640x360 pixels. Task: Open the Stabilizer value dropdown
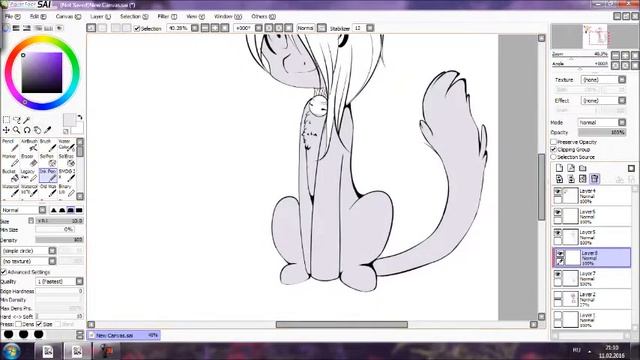pyautogui.click(x=370, y=28)
